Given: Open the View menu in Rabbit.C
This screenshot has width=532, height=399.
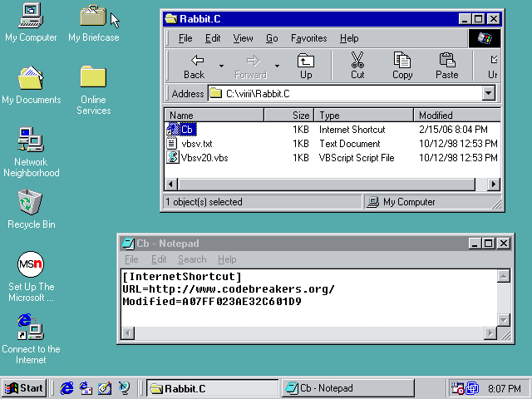Looking at the screenshot, I should pyautogui.click(x=243, y=38).
